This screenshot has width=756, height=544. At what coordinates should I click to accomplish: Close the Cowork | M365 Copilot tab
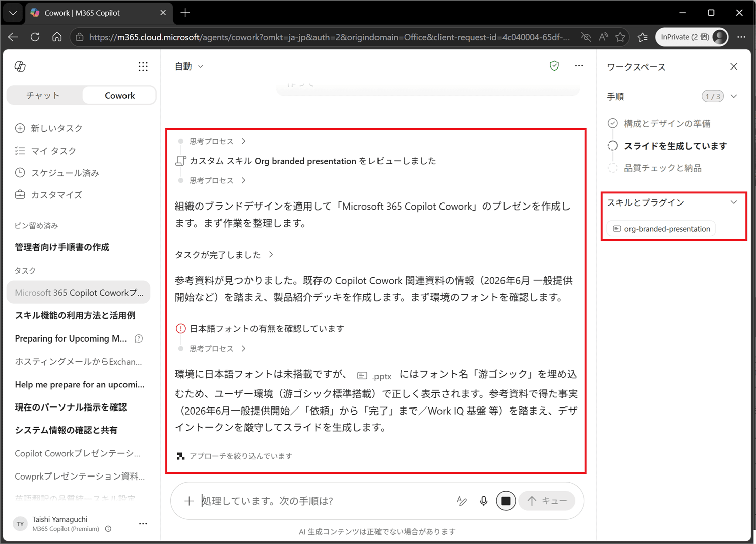pos(163,13)
